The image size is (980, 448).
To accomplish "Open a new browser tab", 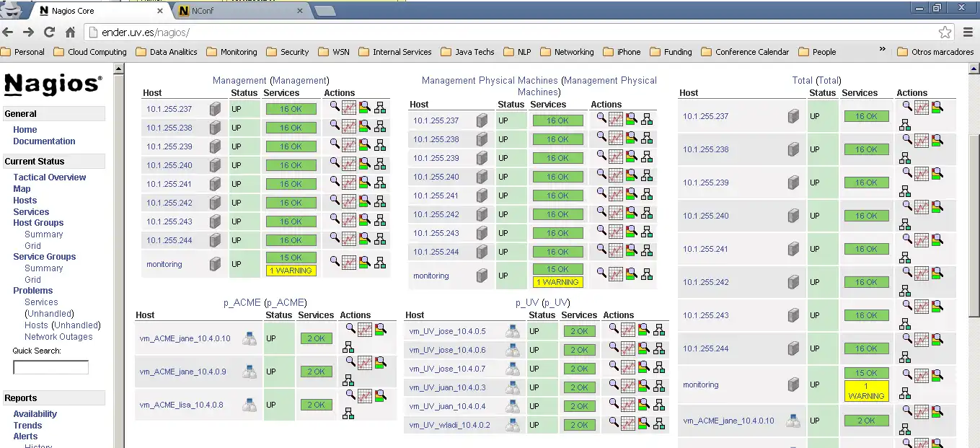I will click(325, 11).
